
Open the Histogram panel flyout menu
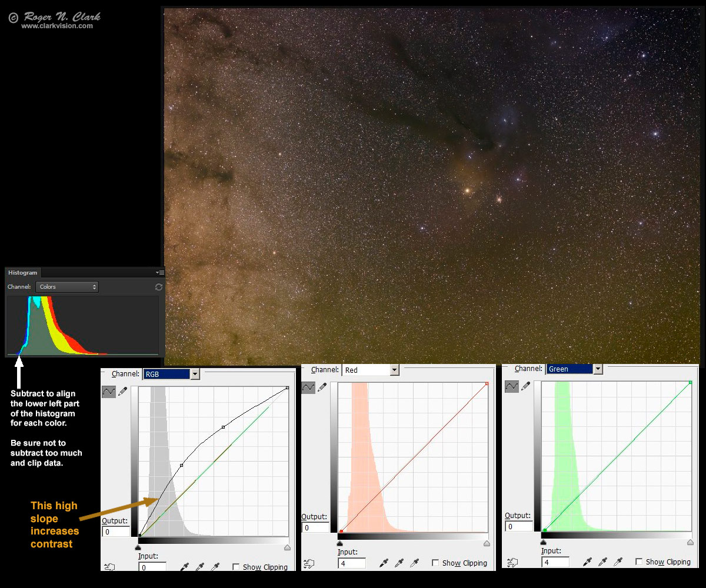(160, 273)
